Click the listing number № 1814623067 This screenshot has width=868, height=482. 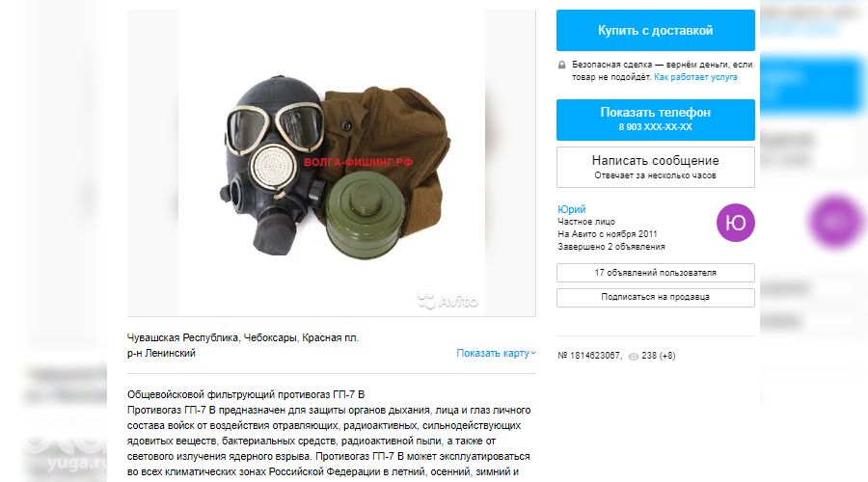tap(589, 356)
